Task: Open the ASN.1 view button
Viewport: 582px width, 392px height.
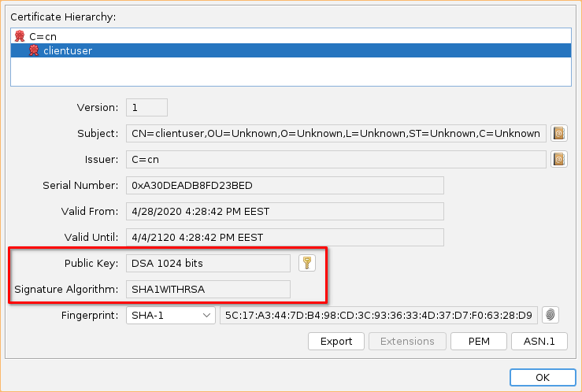Action: (x=539, y=341)
